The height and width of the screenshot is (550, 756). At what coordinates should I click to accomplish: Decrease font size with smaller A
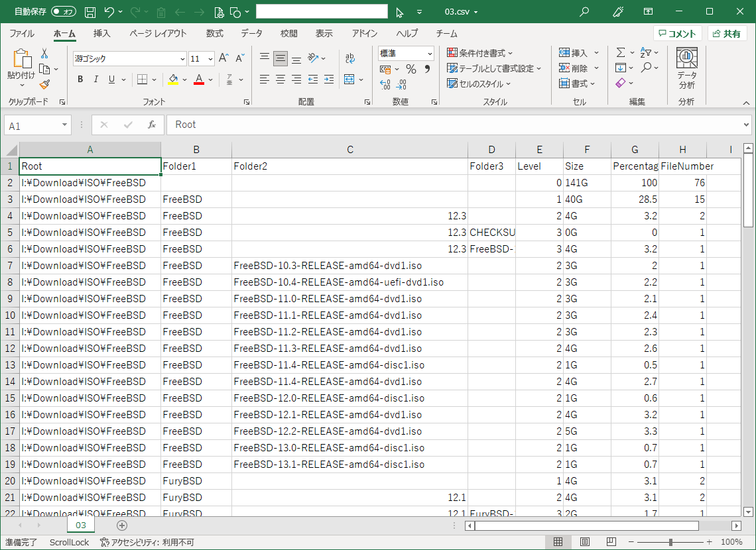click(239, 58)
